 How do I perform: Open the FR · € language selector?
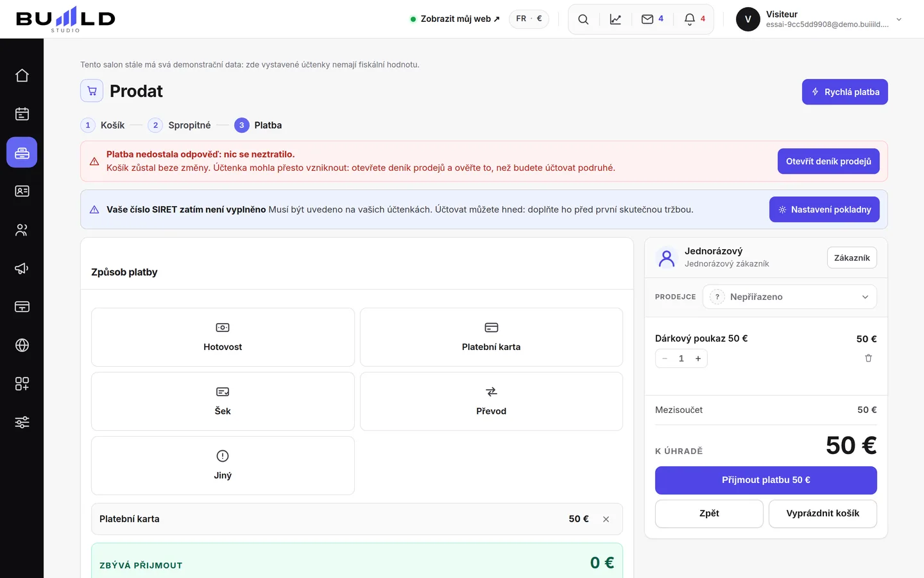(529, 19)
